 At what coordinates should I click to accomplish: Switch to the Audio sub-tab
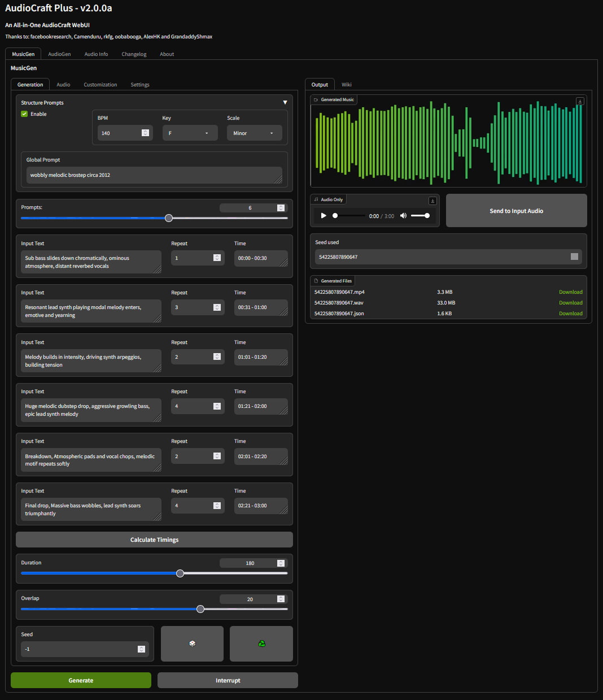pyautogui.click(x=63, y=85)
